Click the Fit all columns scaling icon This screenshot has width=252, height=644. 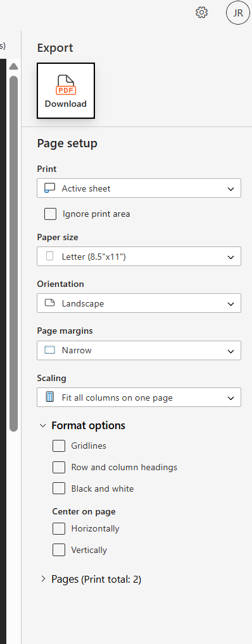(x=50, y=398)
